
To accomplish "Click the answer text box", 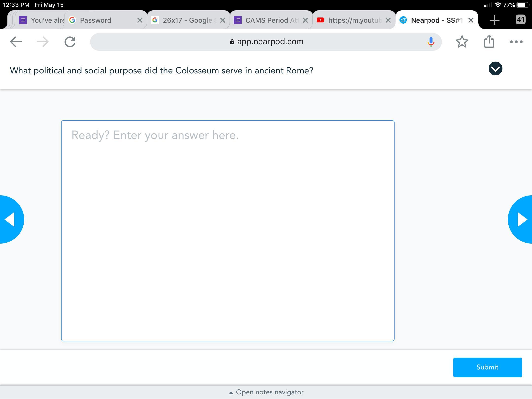I will click(x=228, y=231).
